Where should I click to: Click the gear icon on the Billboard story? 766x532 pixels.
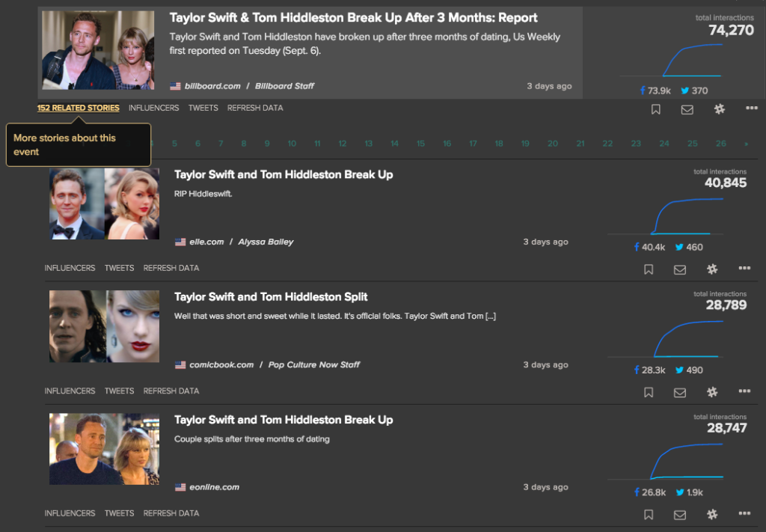pos(719,109)
